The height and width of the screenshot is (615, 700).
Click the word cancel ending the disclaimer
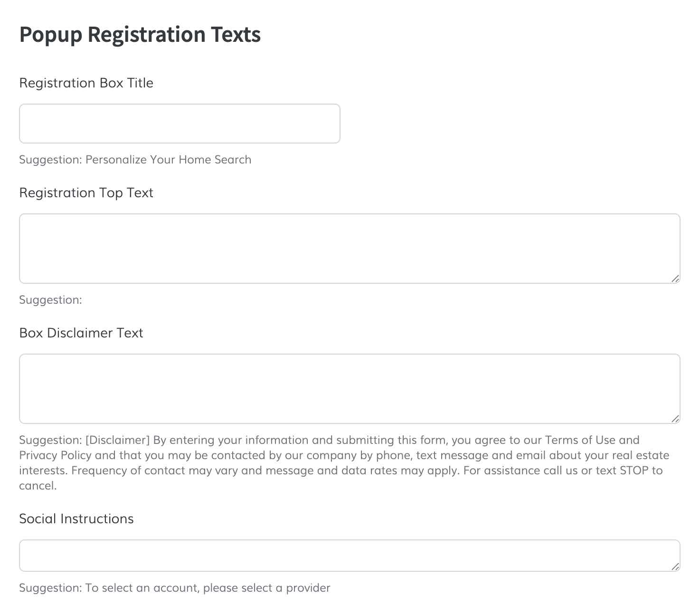point(37,486)
